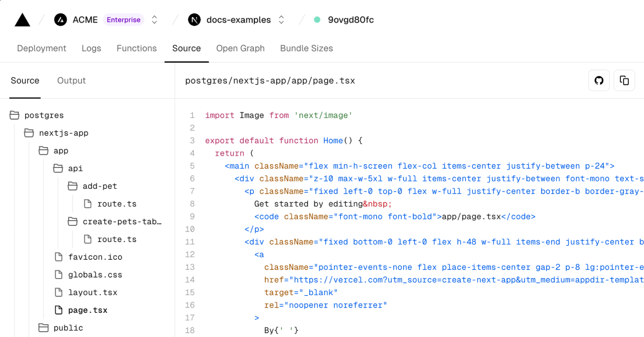Screen dimensions: 644x337
Task: Open the ACME team switcher
Action: point(154,19)
